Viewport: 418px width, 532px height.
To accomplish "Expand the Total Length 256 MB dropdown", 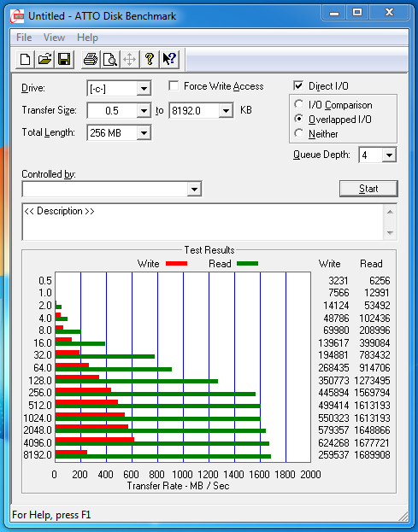I will pyautogui.click(x=144, y=132).
